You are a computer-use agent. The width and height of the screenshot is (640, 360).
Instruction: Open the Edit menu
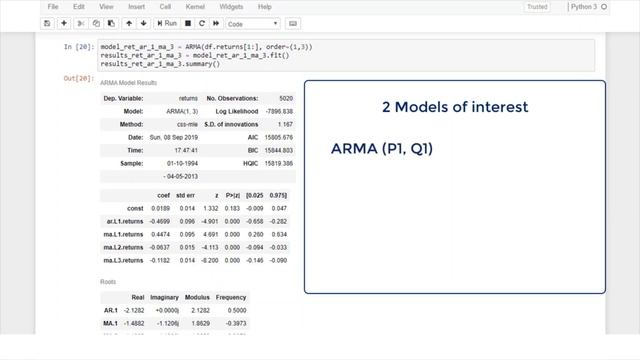[79, 7]
